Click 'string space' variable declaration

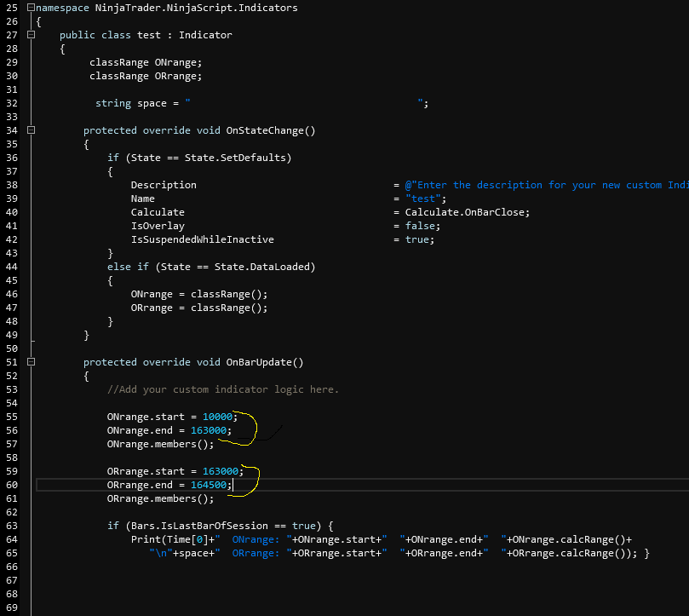coord(131,103)
